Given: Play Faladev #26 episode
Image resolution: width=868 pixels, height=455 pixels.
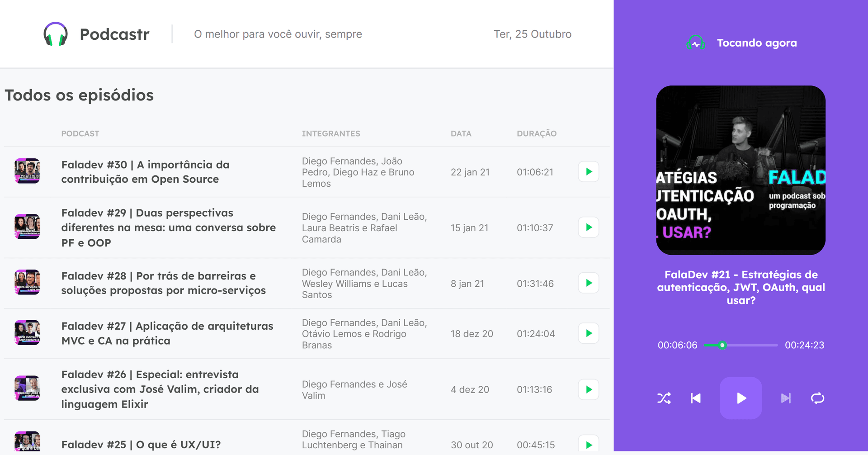Looking at the screenshot, I should pos(589,389).
